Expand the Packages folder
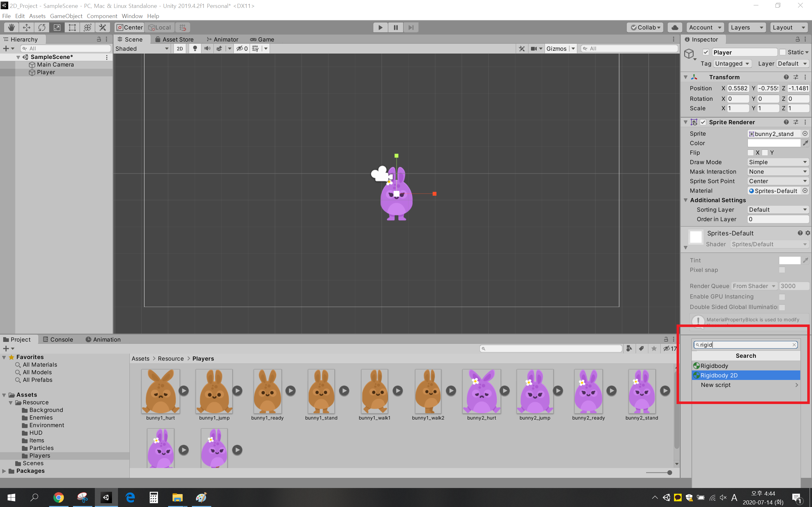Screen dimensions: 812x507 (4, 471)
